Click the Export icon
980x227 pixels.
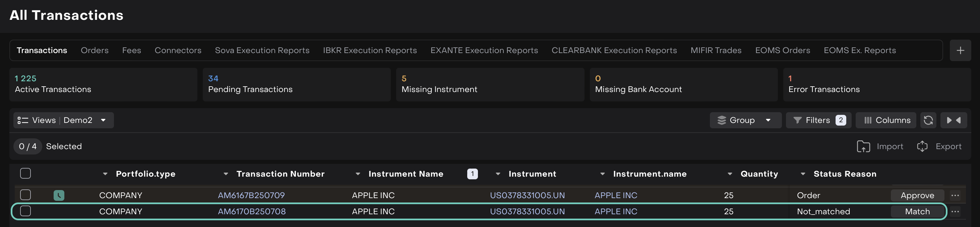point(922,146)
